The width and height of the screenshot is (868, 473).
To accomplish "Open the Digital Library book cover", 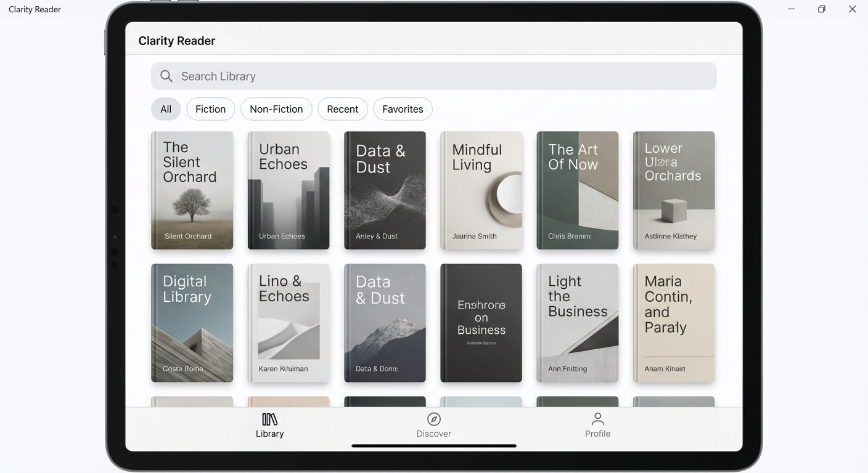I will coord(192,323).
